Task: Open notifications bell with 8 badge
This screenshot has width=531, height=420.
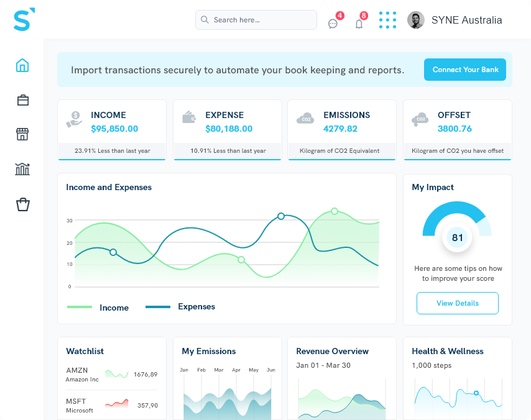Action: tap(359, 24)
